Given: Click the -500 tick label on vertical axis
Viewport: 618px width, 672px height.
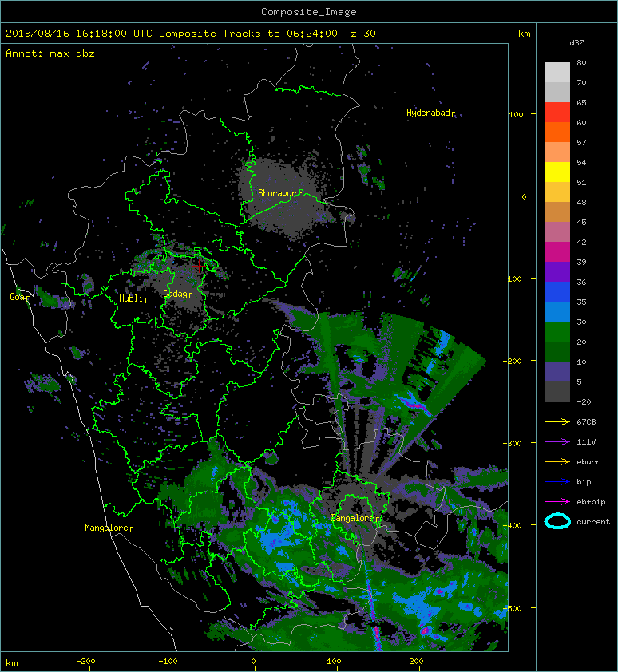Looking at the screenshot, I should point(512,608).
